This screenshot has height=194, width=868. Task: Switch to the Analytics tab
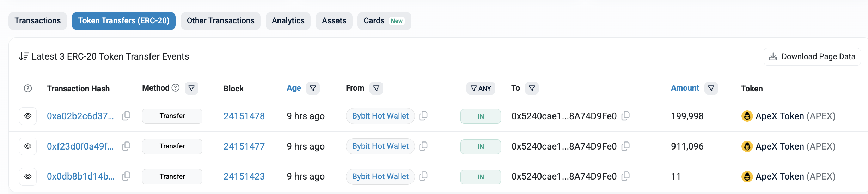coord(288,21)
